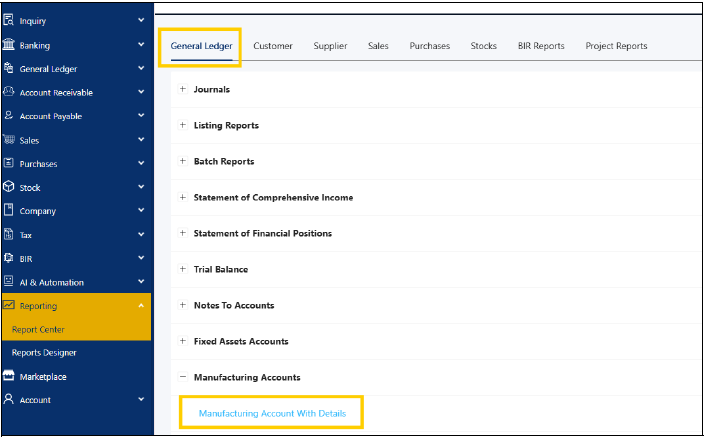
Task: Switch to the BIR Reports tab
Action: [x=541, y=46]
